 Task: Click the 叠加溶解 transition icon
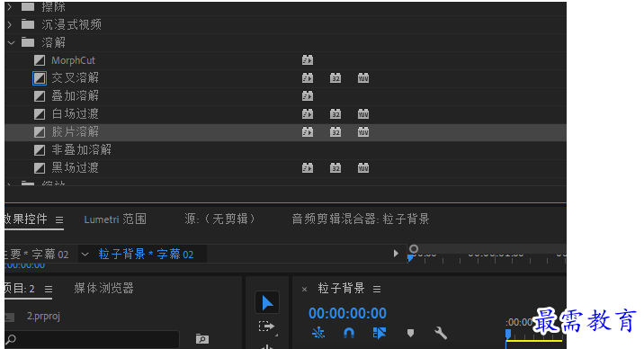[x=40, y=96]
